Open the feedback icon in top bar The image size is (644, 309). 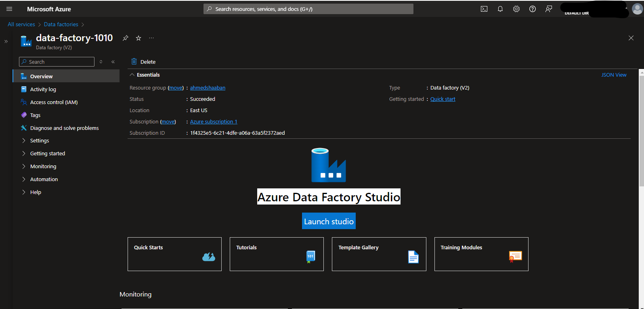point(549,9)
